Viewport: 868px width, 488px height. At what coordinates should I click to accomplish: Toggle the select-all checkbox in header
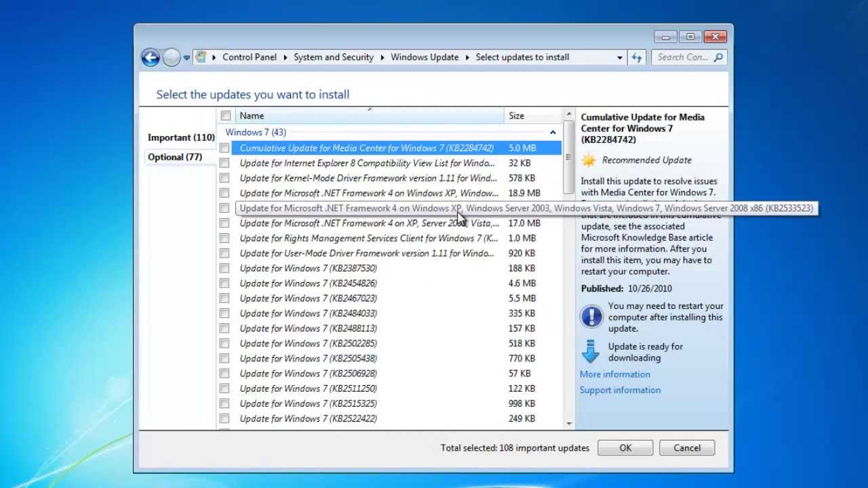[226, 116]
